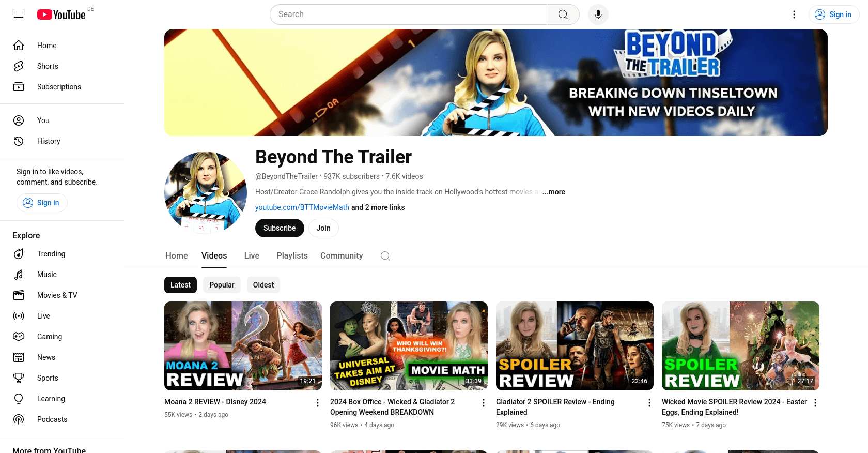The image size is (868, 453).
Task: Open options for Gladiator 2 SPOILER Review
Action: [x=649, y=403]
